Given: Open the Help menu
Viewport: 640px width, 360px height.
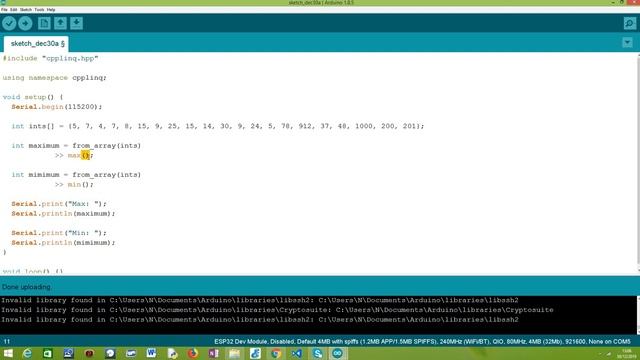Looking at the screenshot, I should click(x=51, y=9).
